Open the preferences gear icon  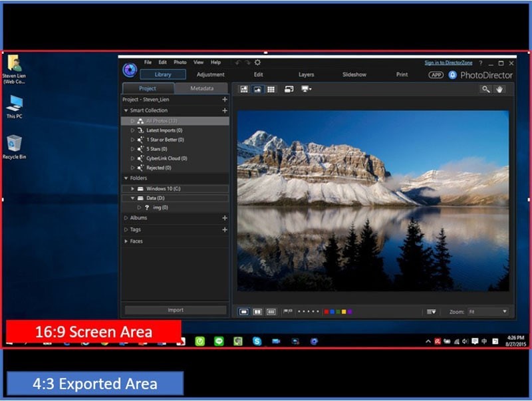(x=258, y=61)
